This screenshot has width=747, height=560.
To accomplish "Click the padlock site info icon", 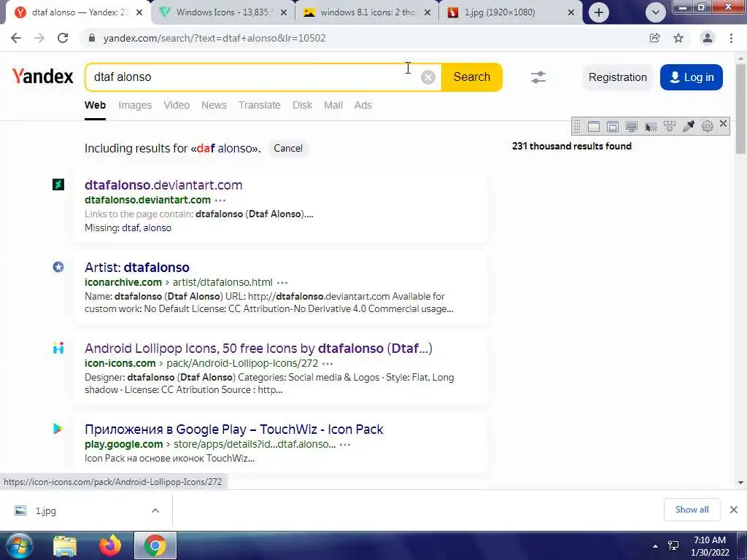I will click(92, 38).
